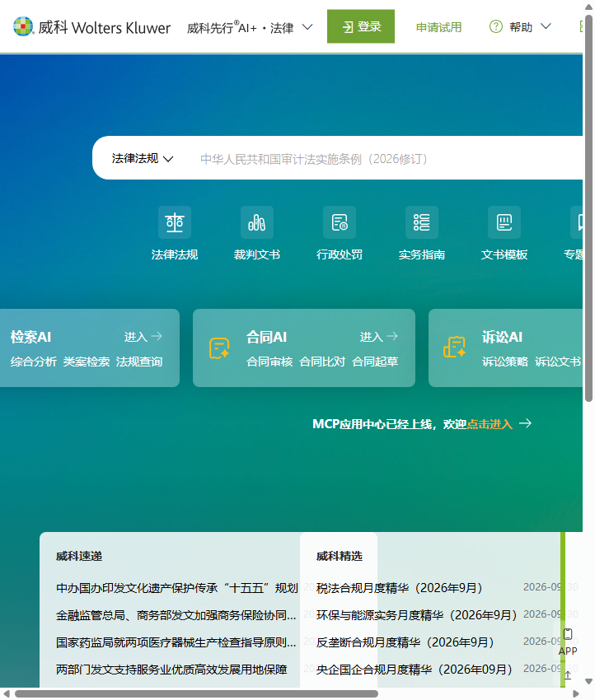Click the scroll-right arrow button
595x700 pixels.
576,693
